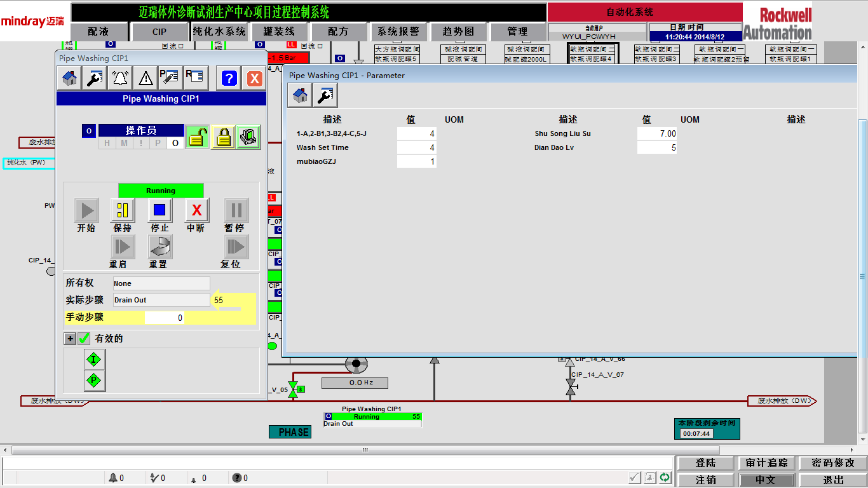Click the 开始 start play button
The height and width of the screenshot is (488, 868).
(x=86, y=210)
